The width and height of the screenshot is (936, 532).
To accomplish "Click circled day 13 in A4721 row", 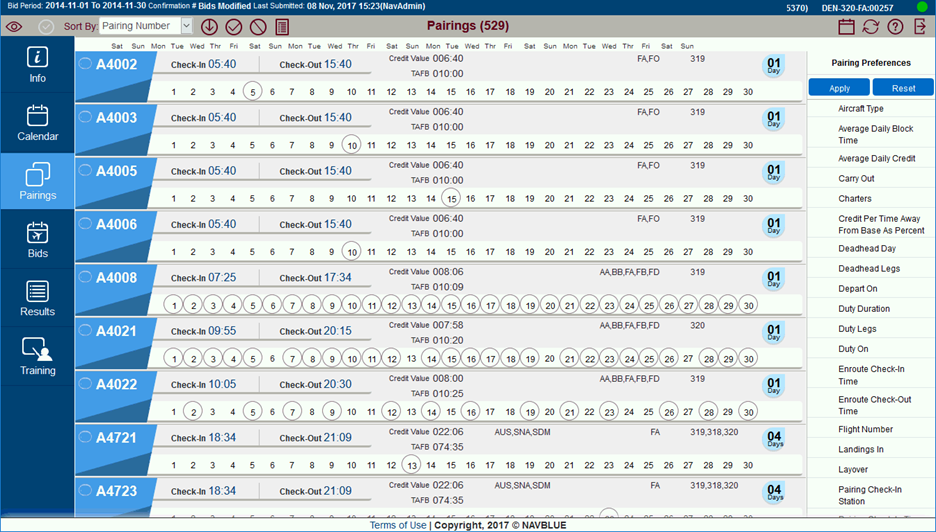I will pos(411,465).
